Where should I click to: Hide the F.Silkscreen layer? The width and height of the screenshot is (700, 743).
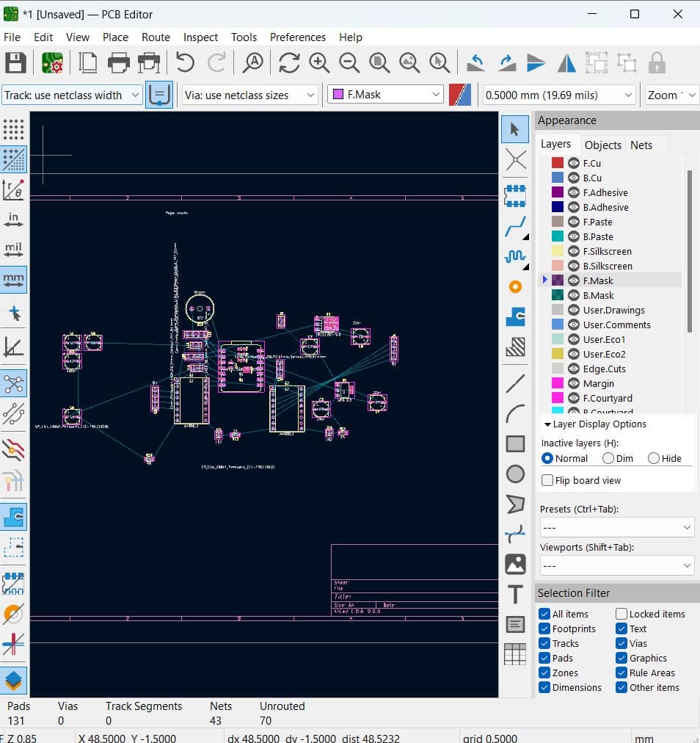click(574, 251)
